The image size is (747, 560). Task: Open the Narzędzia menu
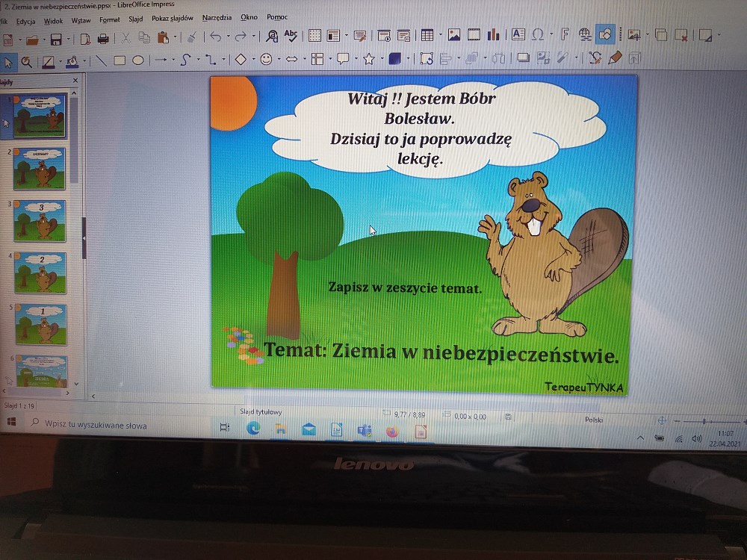[x=217, y=17]
